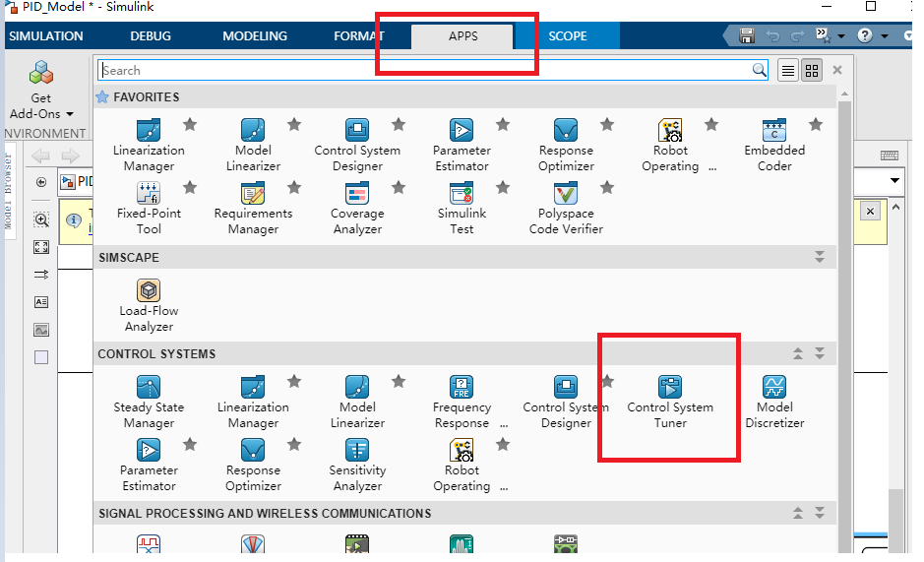
Task: Click the help question mark button
Action: (x=865, y=36)
